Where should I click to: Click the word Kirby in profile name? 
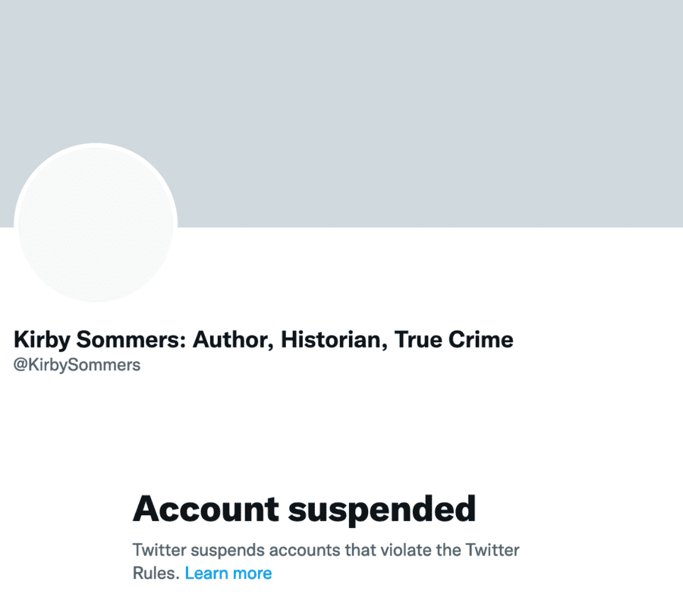(x=36, y=339)
